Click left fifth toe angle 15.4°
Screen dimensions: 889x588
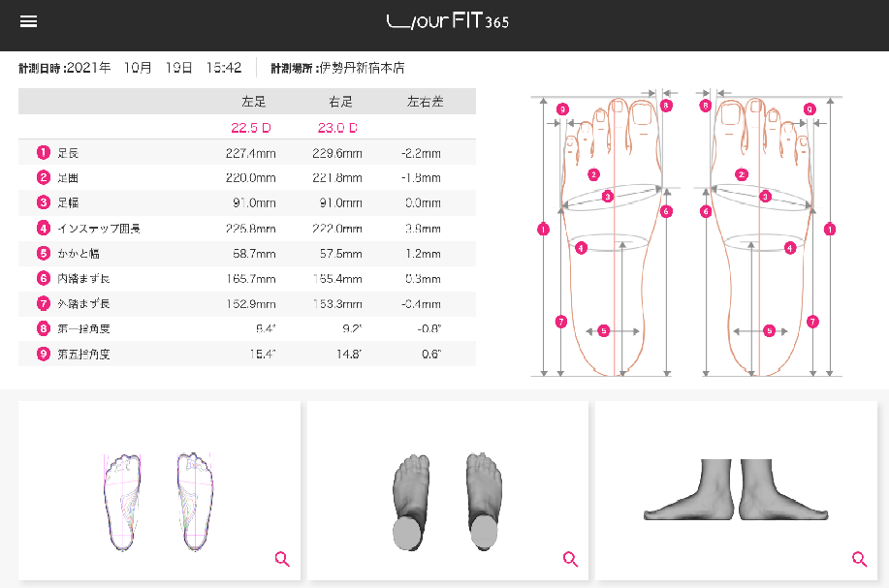263,354
